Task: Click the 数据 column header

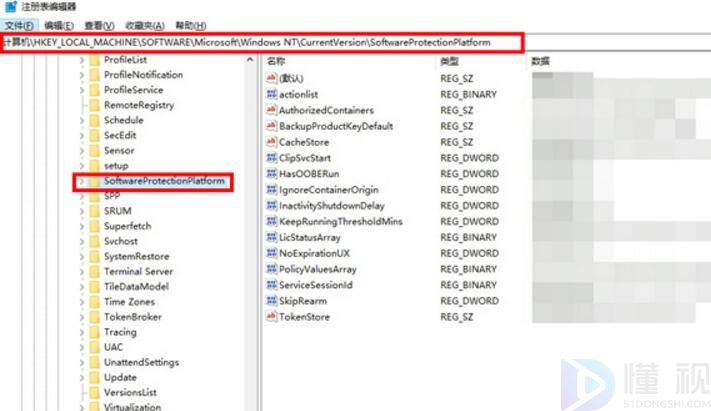Action: tap(541, 61)
